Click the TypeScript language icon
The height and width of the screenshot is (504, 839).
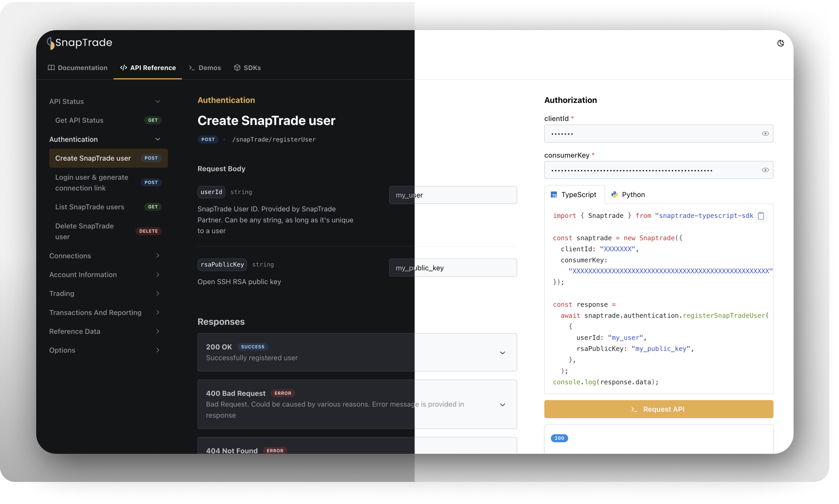pyautogui.click(x=554, y=194)
